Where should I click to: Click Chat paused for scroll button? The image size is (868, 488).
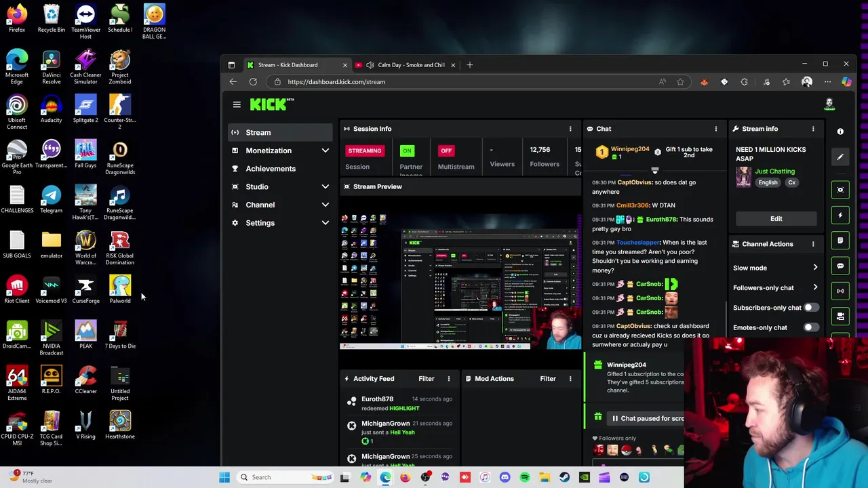pos(648,418)
